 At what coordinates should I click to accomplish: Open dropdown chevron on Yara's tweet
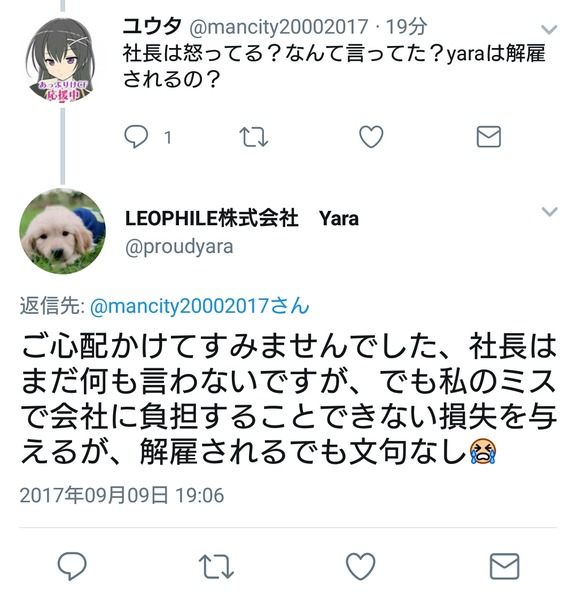click(549, 211)
